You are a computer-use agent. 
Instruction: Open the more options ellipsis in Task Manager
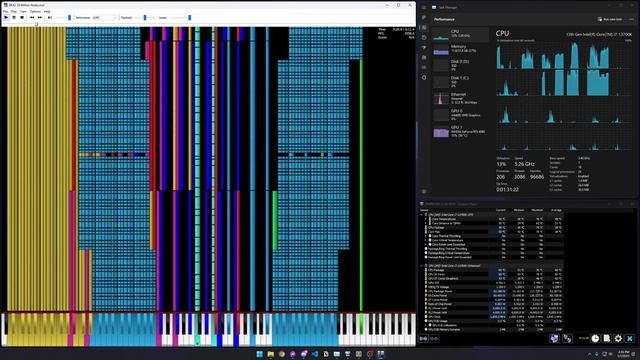(x=631, y=19)
